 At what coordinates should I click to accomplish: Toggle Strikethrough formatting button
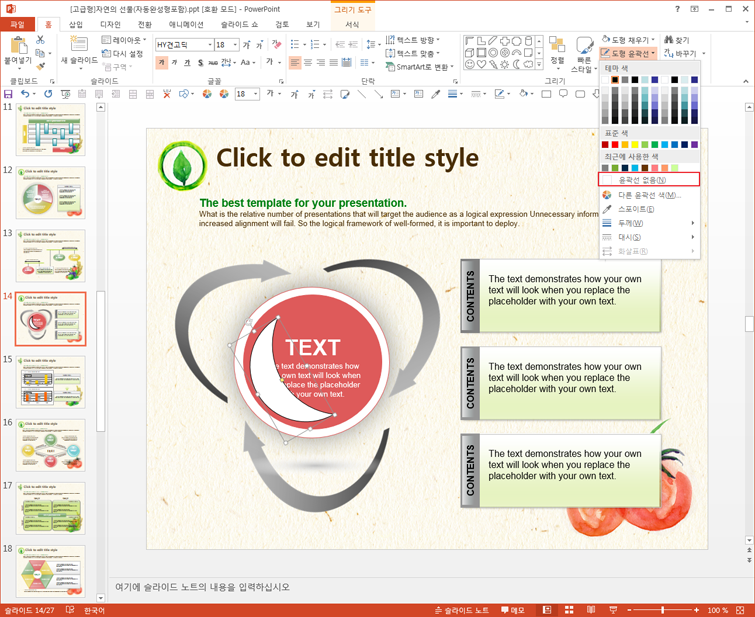click(x=213, y=62)
